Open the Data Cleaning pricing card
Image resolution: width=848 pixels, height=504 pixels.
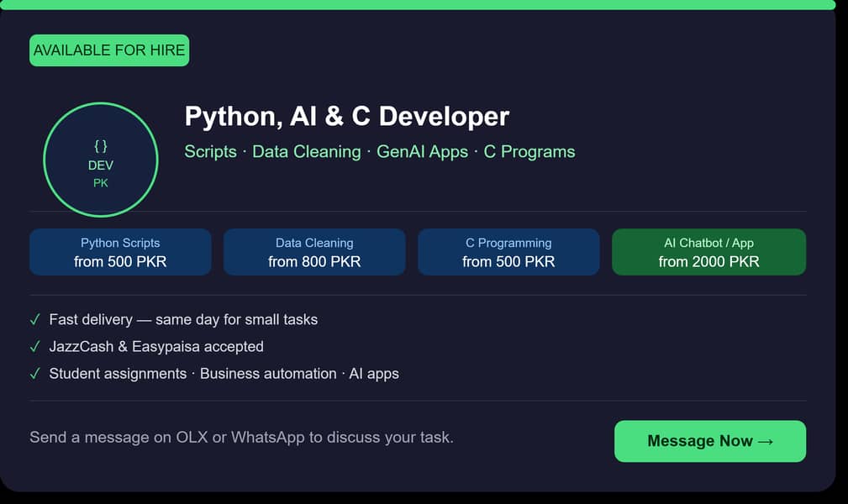tap(314, 252)
